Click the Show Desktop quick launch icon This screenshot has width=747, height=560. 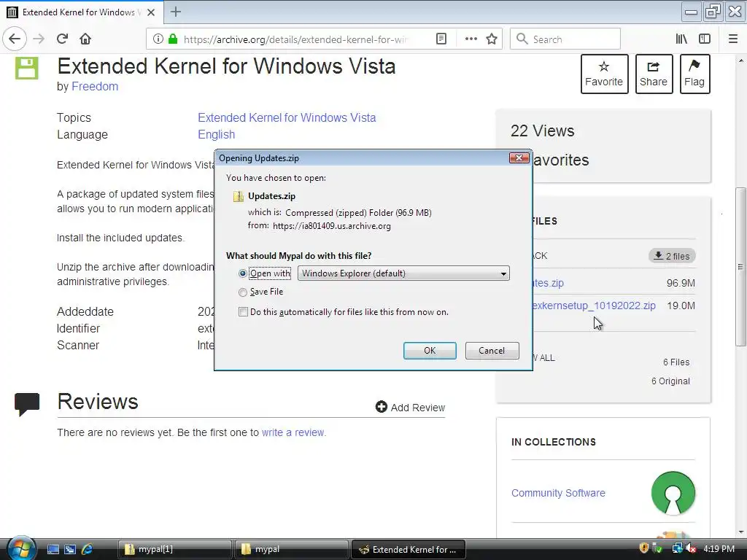point(53,549)
